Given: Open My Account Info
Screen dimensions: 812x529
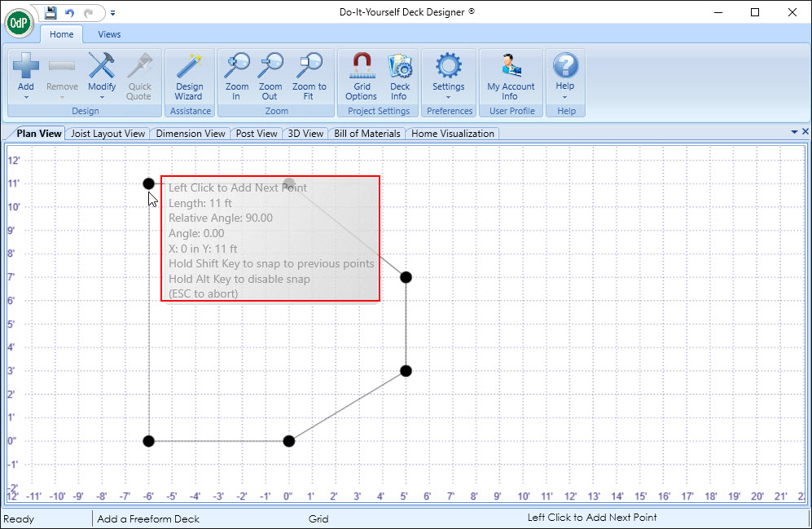Looking at the screenshot, I should point(511,77).
